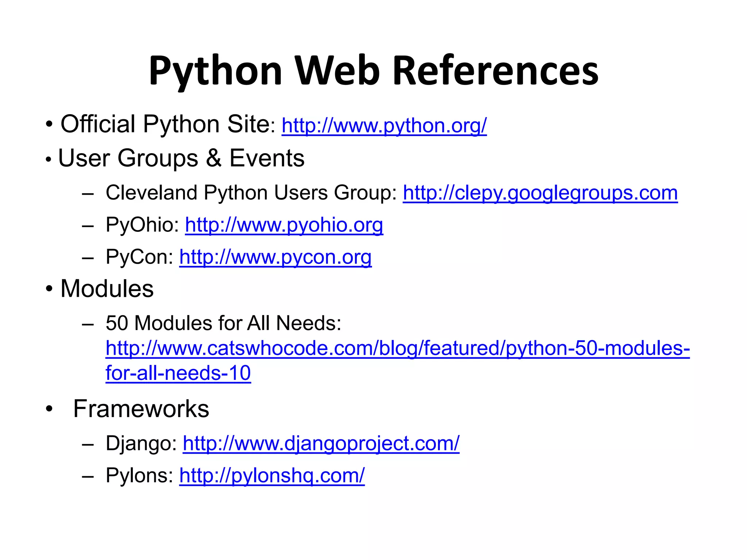Open the http://www.python.org/ link
The image size is (747, 560).
[x=384, y=126]
